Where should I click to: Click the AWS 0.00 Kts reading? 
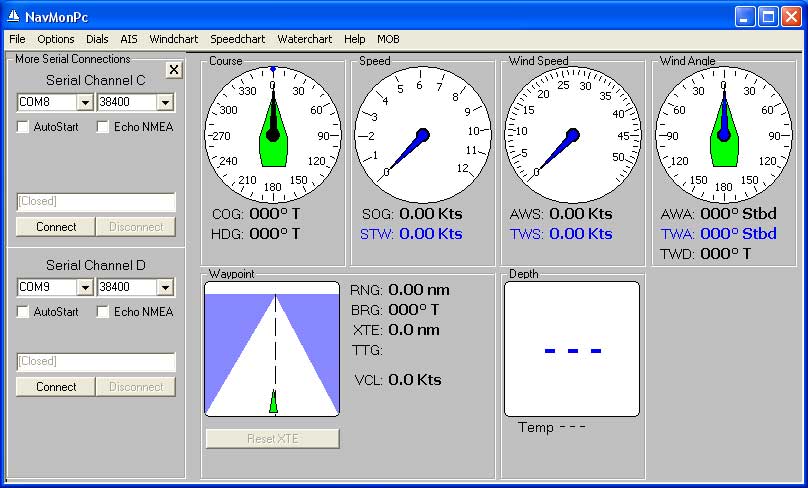[580, 214]
